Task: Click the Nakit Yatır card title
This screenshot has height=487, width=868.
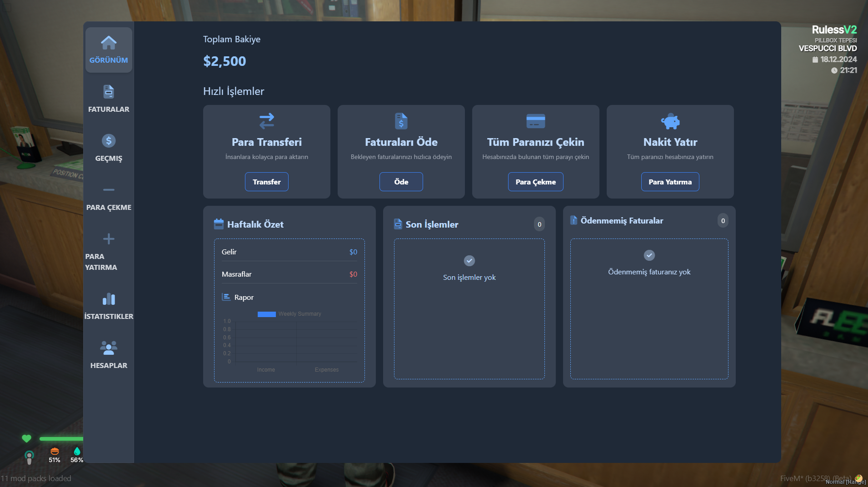Action: 670,142
